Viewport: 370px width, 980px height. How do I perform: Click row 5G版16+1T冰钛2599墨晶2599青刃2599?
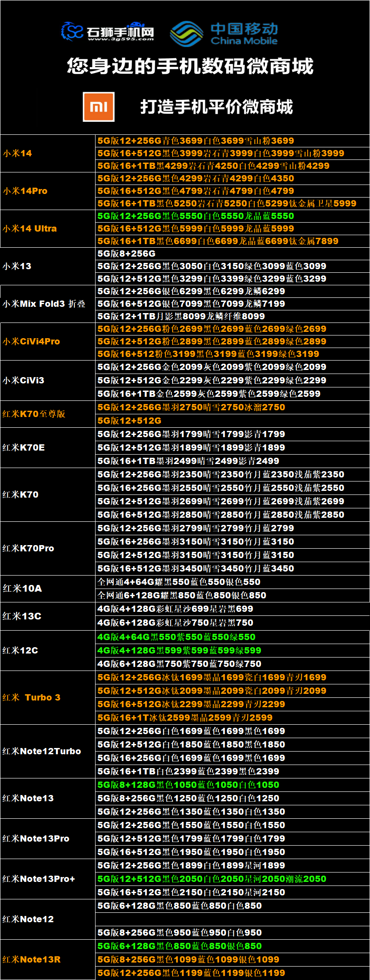tap(232, 718)
